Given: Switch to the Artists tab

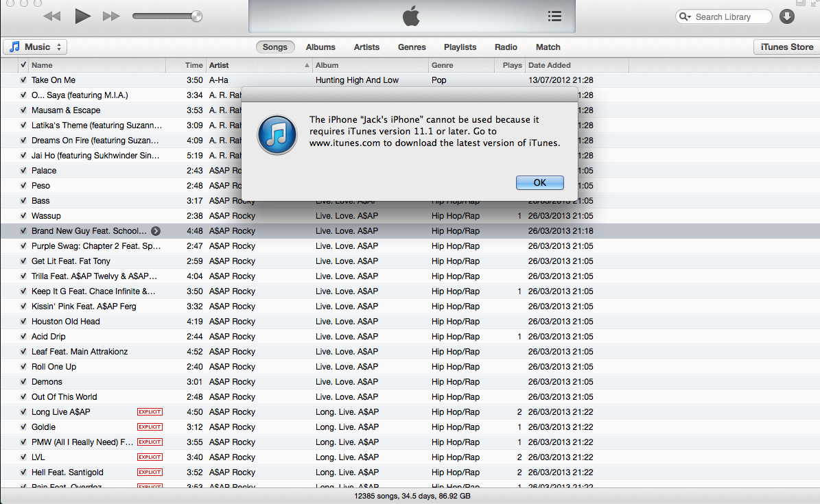Looking at the screenshot, I should click(x=366, y=47).
